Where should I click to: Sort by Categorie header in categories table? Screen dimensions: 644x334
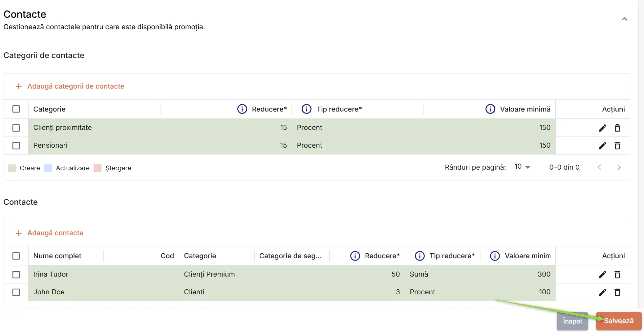(x=49, y=109)
